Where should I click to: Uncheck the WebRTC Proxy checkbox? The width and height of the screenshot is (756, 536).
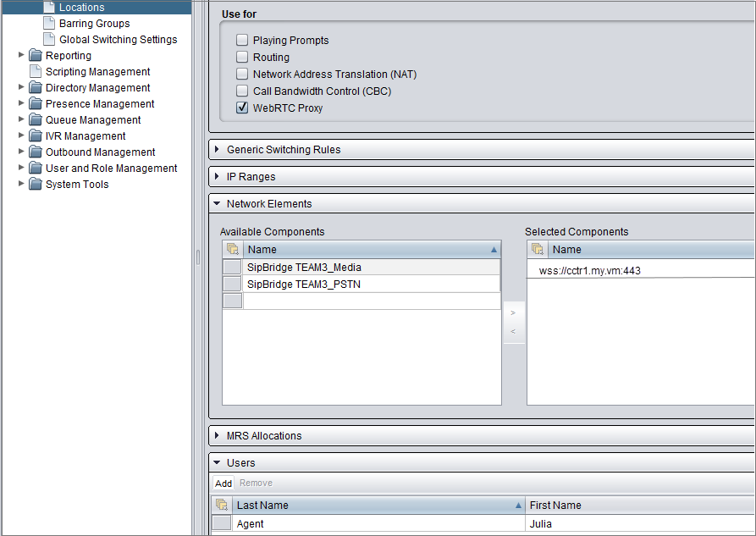[242, 108]
